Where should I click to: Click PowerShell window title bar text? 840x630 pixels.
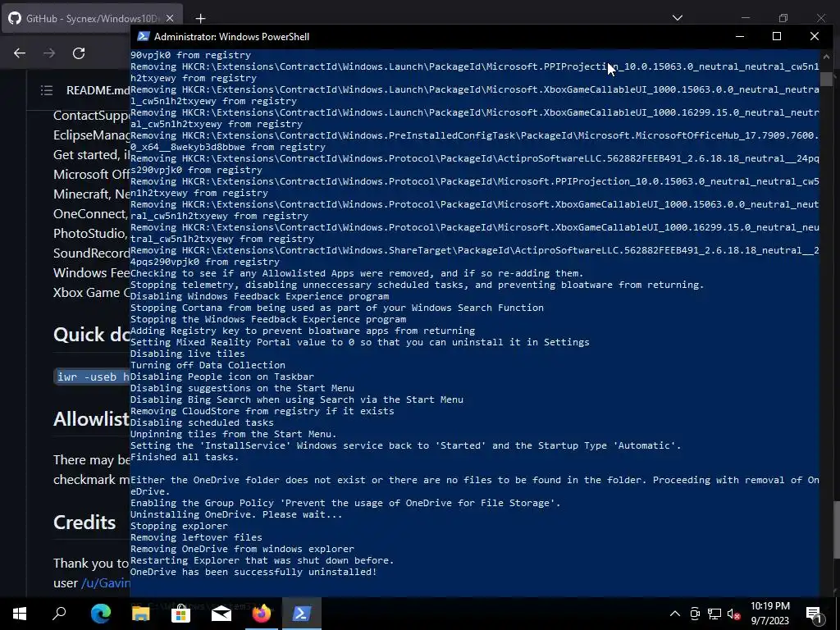[x=231, y=36]
